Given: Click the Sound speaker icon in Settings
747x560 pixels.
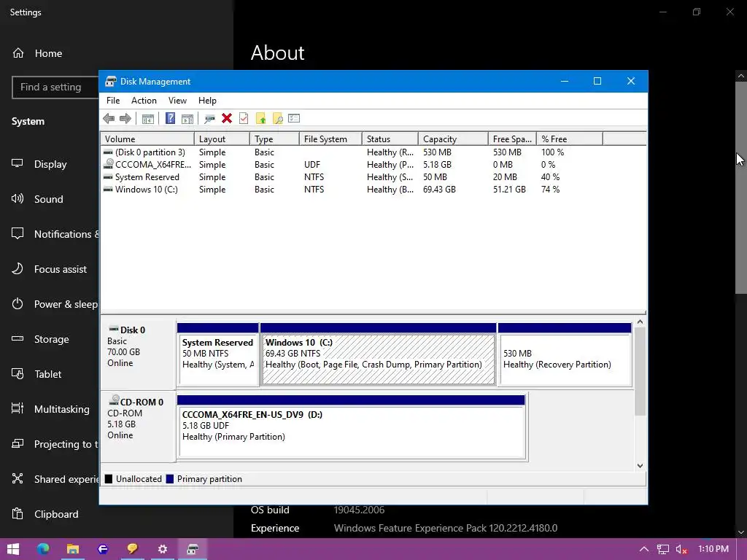Looking at the screenshot, I should [x=18, y=198].
